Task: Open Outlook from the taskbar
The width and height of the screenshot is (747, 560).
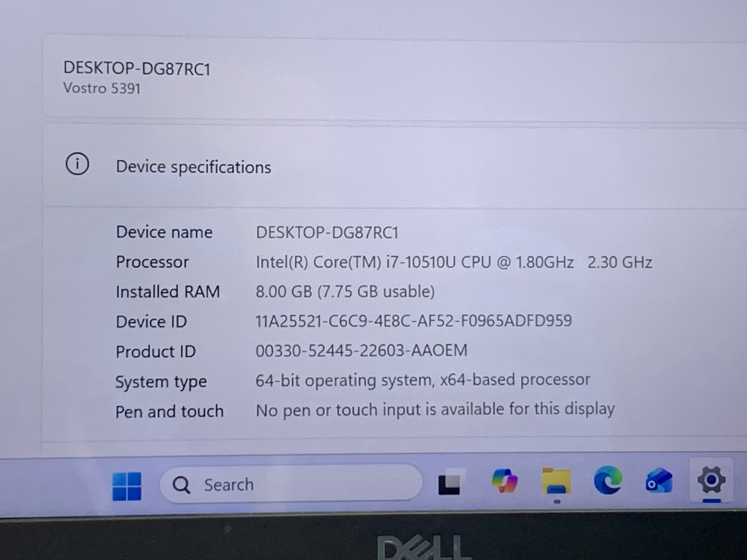Action: coord(659,481)
